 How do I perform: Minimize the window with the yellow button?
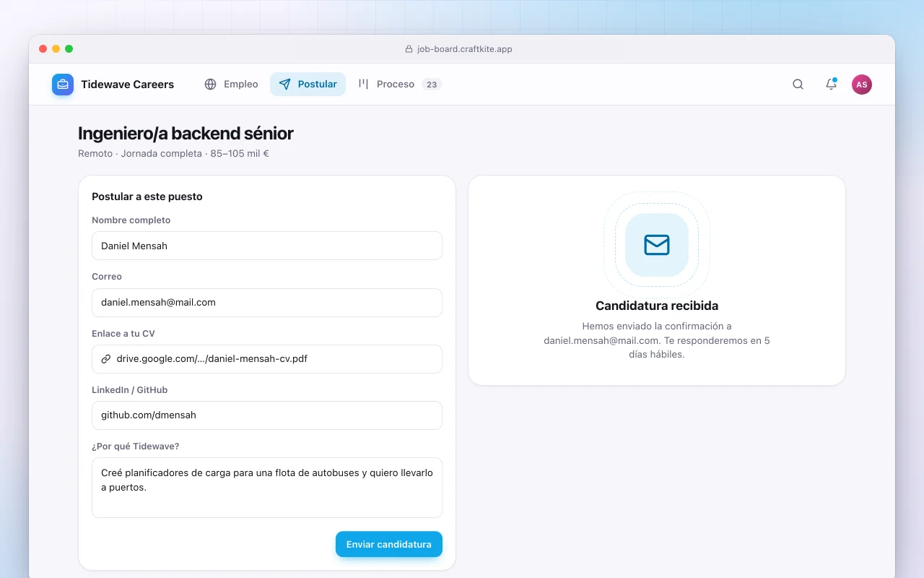point(56,49)
